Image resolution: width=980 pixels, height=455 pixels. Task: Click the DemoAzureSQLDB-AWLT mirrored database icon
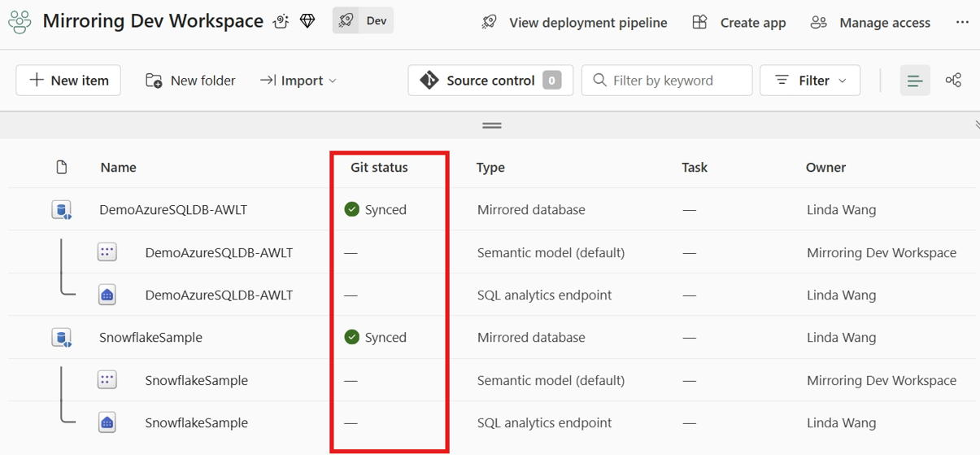pos(62,210)
